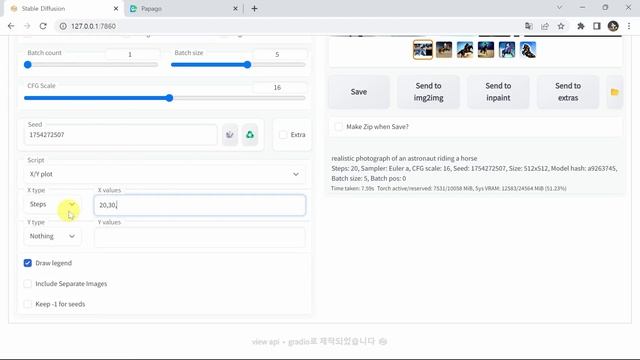Click the address bar URL 127.0.0.1:7860
Image resolution: width=640 pixels, height=360 pixels.
93,26
